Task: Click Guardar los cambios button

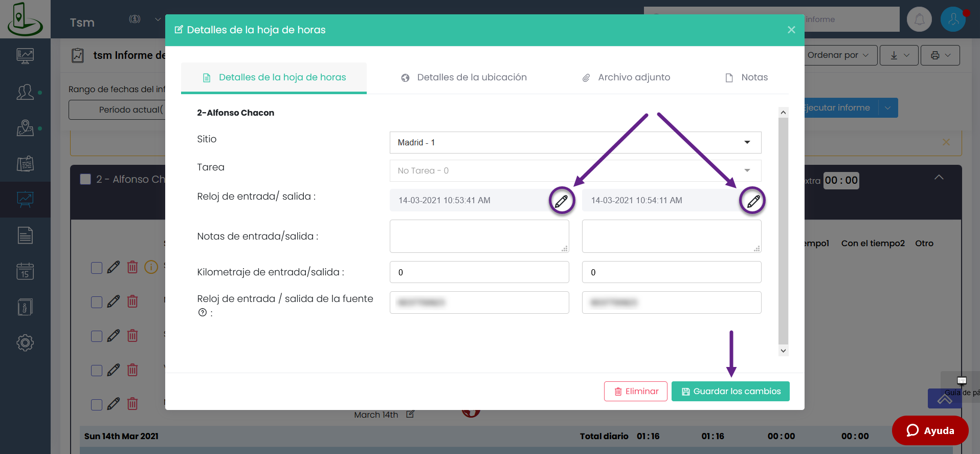Action: pyautogui.click(x=730, y=392)
